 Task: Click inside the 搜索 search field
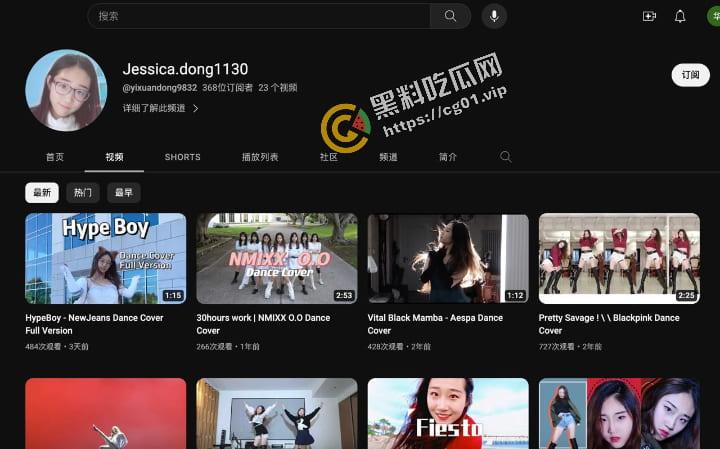point(260,16)
